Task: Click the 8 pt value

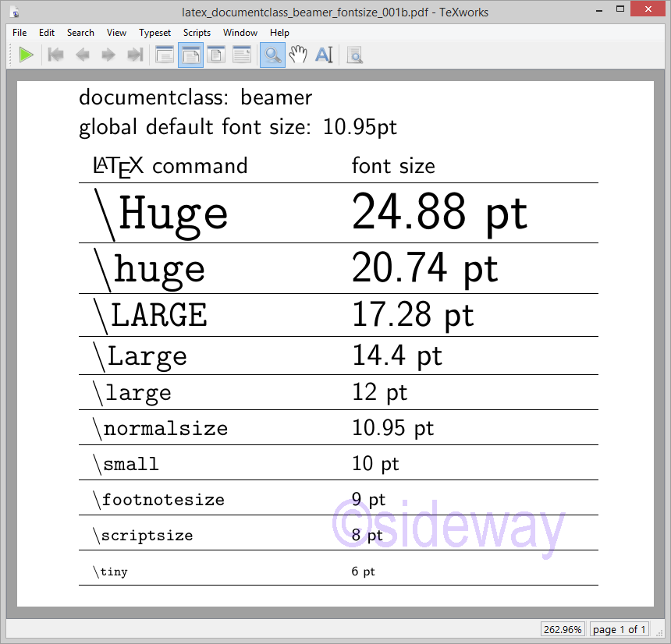Action: 367,535
